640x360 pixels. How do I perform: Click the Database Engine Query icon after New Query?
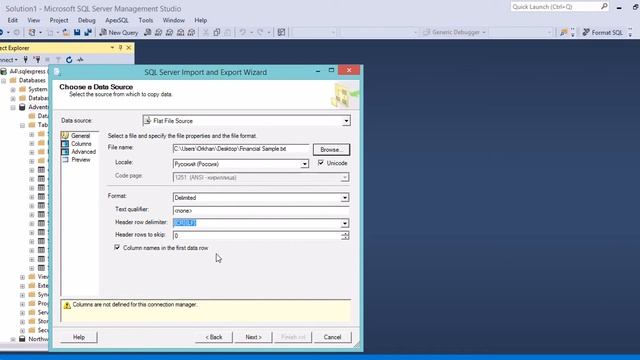(x=148, y=32)
